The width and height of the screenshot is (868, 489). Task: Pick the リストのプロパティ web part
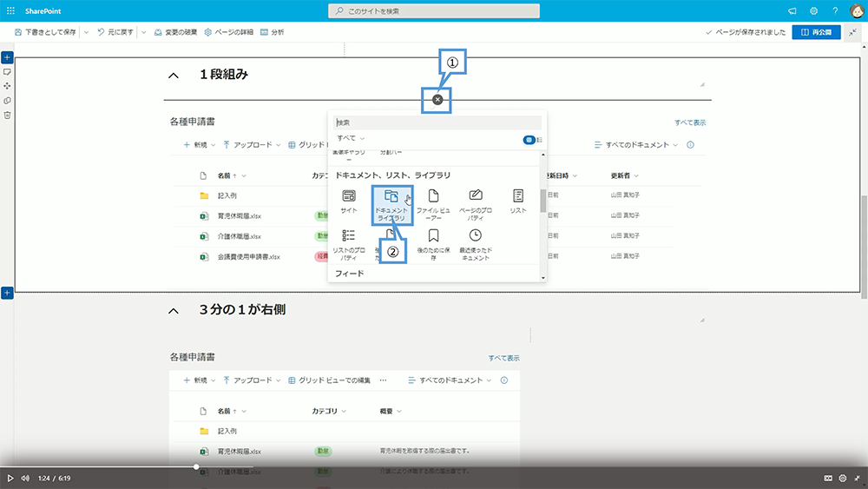pyautogui.click(x=349, y=245)
